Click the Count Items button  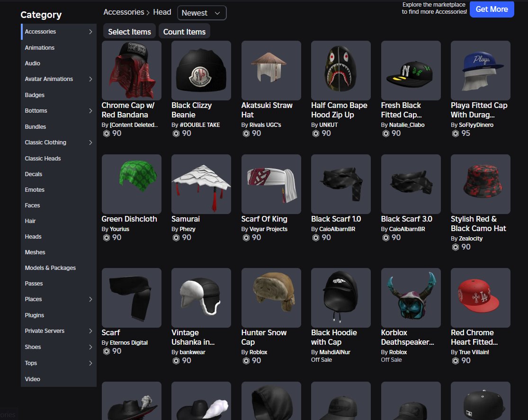pyautogui.click(x=184, y=32)
